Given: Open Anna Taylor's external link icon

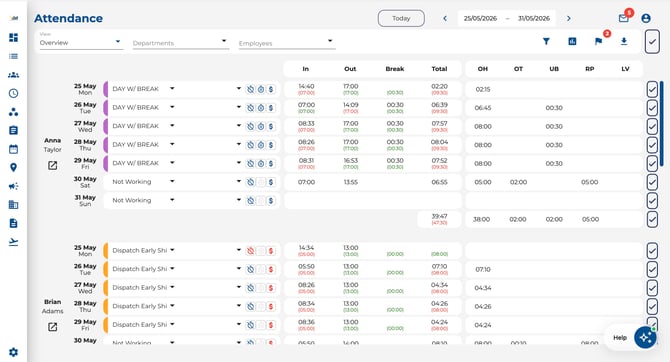Looking at the screenshot, I should 53,165.
